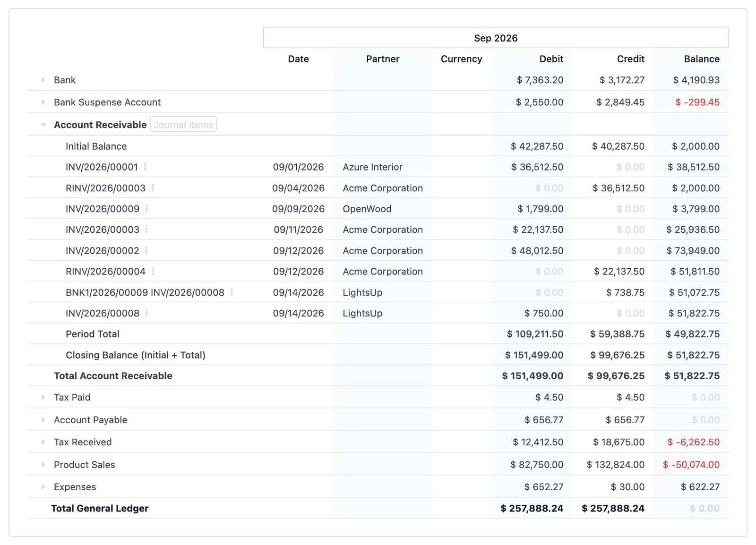Open journal entry INV/2026/00001
Screen dimensions: 756x545
click(102, 167)
